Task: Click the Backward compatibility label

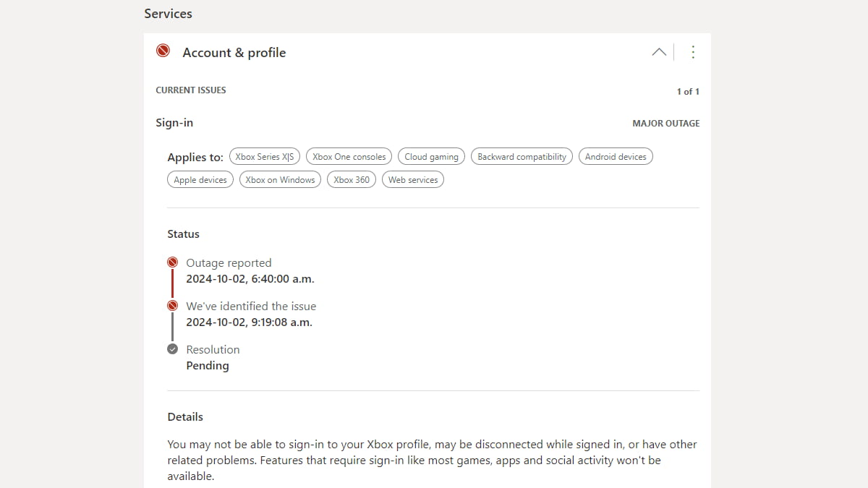Action: (x=522, y=156)
